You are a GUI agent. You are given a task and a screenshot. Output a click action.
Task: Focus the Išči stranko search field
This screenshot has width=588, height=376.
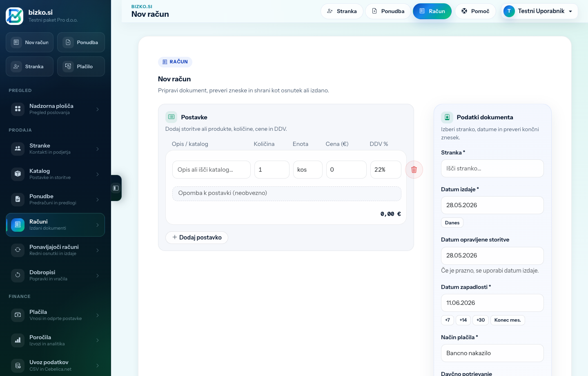[x=492, y=168]
